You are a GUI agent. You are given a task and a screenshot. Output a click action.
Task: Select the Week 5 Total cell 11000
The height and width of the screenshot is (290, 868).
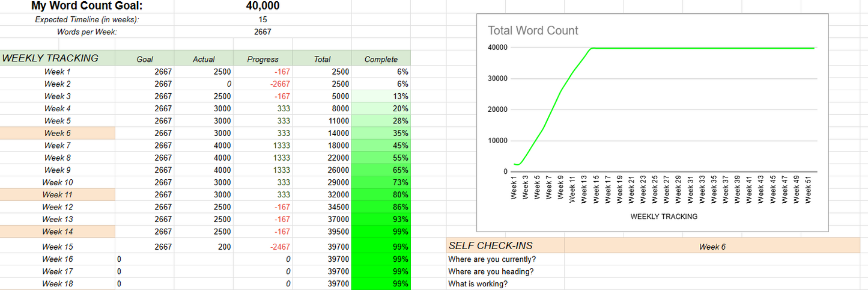point(322,121)
